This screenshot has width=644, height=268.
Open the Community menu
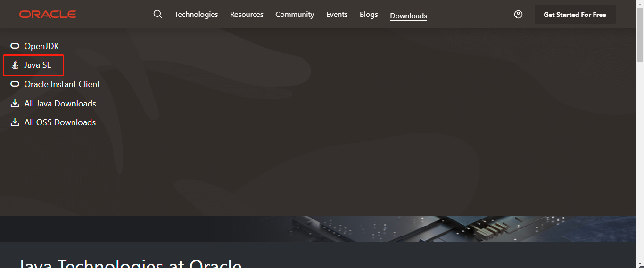pos(295,15)
